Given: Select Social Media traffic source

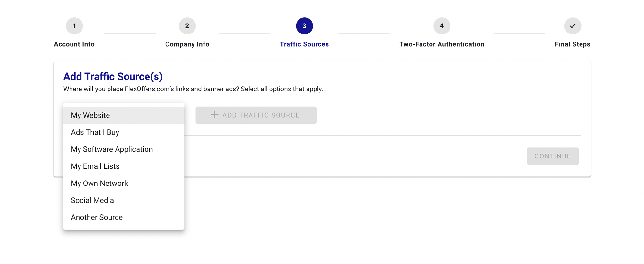Looking at the screenshot, I should tap(124, 201).
